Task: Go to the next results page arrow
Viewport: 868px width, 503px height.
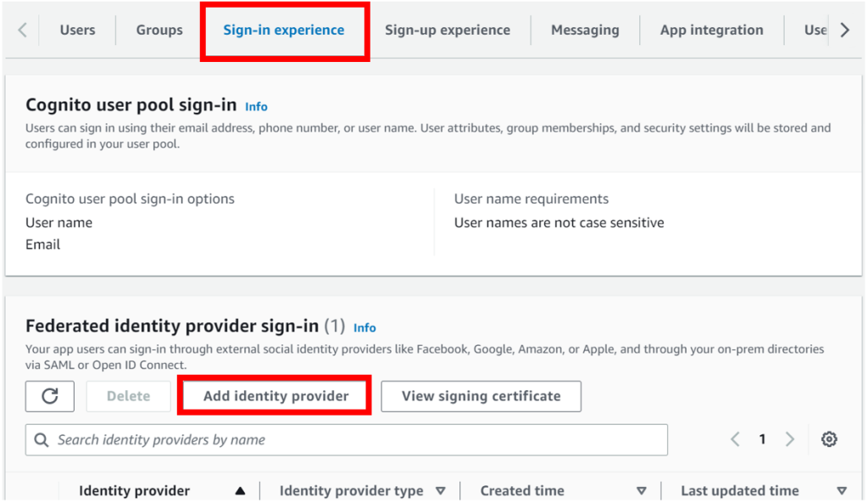Action: (789, 439)
